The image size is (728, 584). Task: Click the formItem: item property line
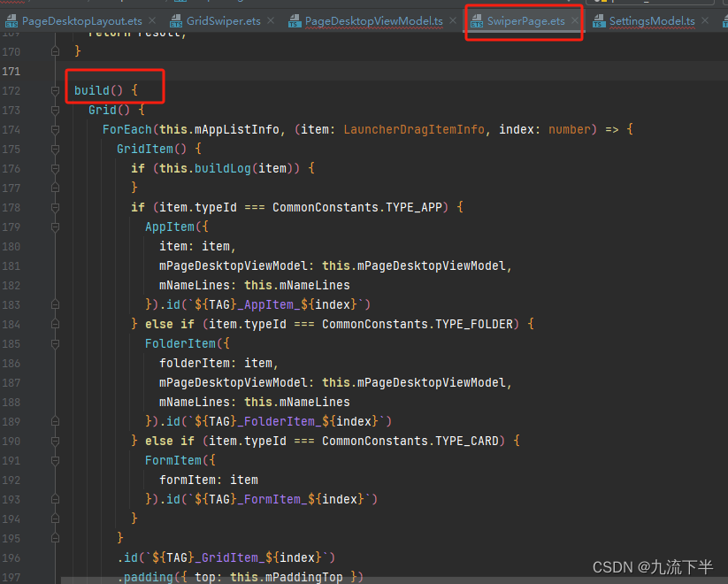click(x=209, y=480)
